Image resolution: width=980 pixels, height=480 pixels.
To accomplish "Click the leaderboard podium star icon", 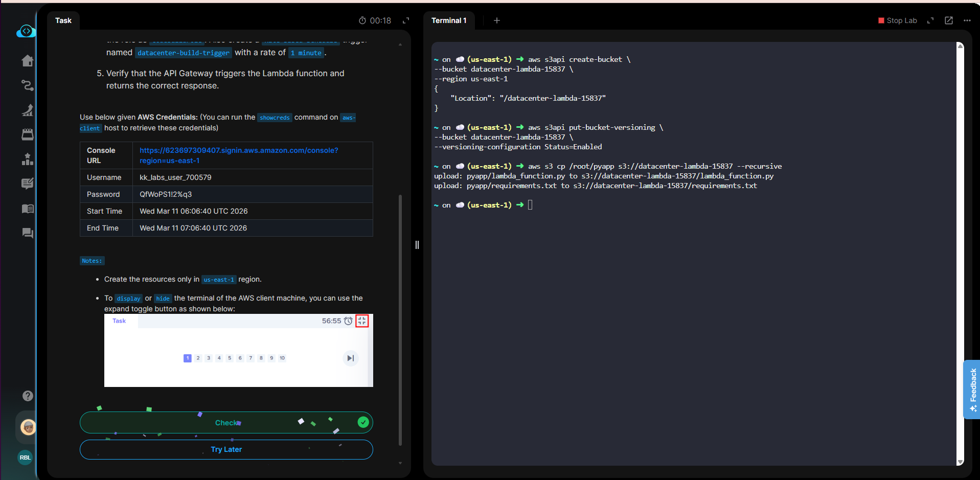I will click(x=28, y=159).
